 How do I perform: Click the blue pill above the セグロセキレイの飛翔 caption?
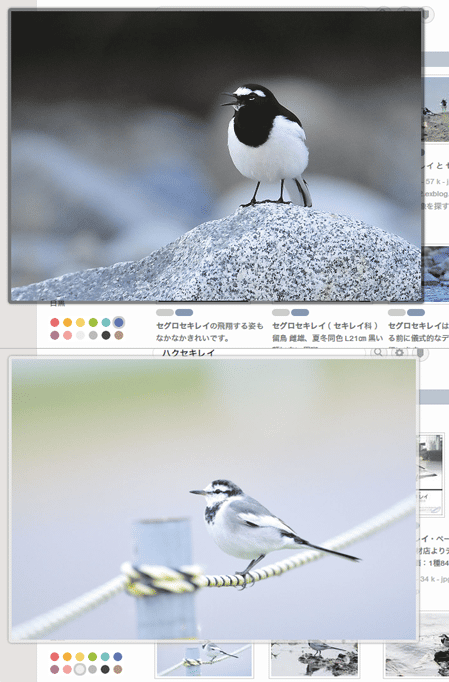(x=184, y=312)
